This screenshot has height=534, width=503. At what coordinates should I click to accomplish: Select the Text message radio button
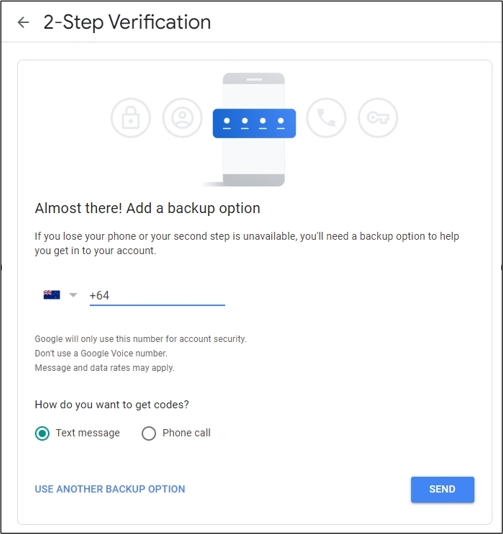(42, 433)
